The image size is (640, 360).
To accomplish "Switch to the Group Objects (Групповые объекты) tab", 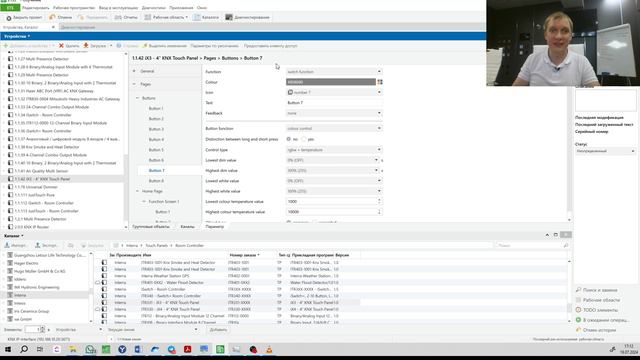I will click(x=151, y=227).
